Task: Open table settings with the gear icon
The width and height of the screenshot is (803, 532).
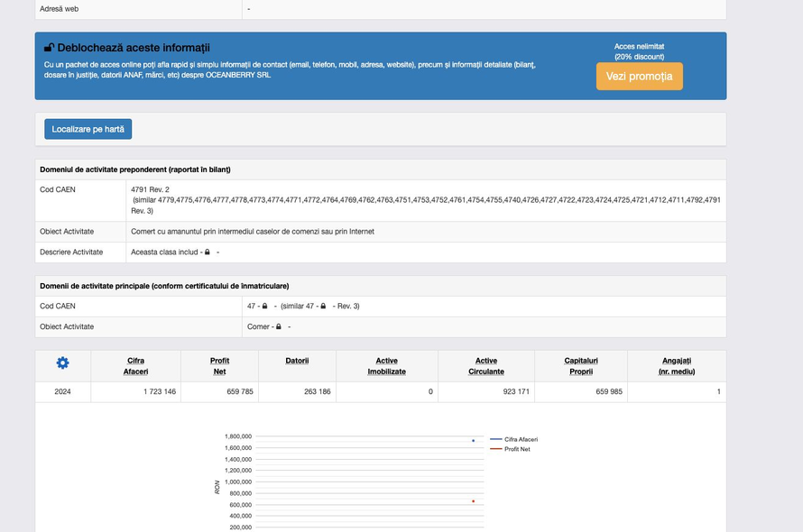Action: 62,362
